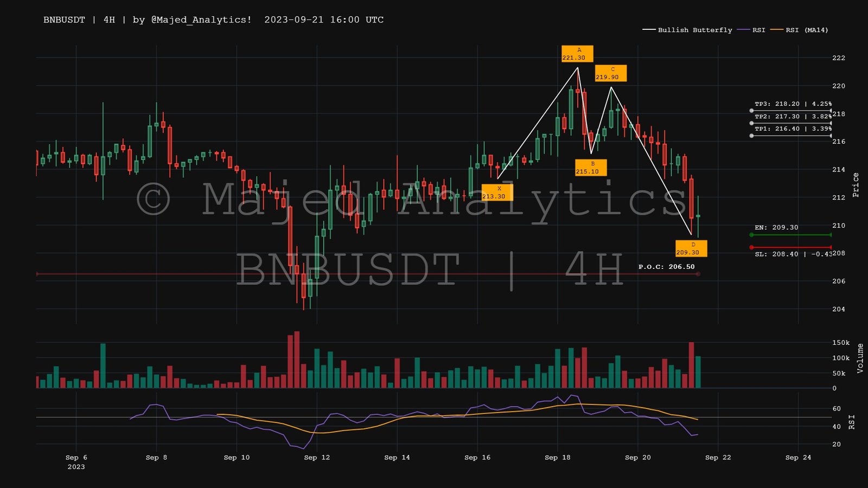868x488 pixels.
Task: Select the TP1: 216.40 target label
Action: coord(793,129)
